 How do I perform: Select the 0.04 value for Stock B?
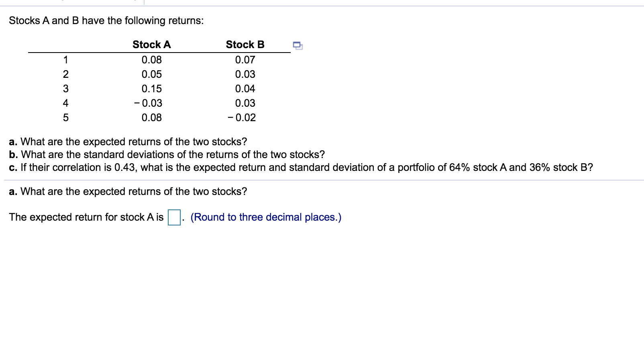pyautogui.click(x=245, y=88)
